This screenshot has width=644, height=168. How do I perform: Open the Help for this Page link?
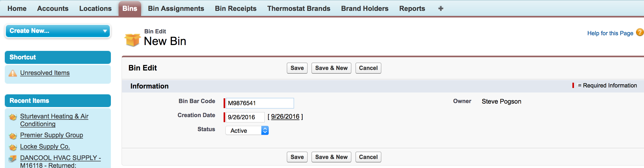coord(610,33)
